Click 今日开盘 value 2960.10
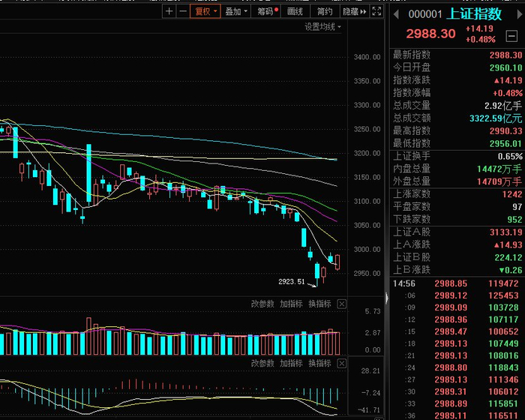Viewport: 525px width, 420px height. click(505, 68)
